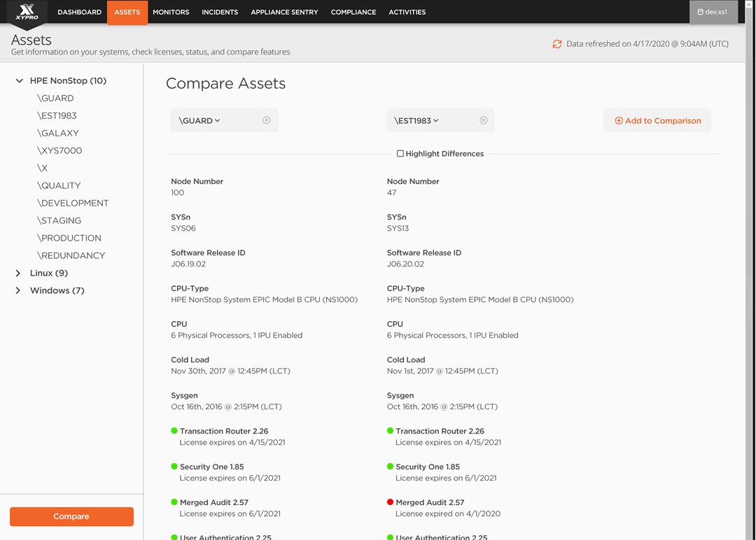The image size is (756, 540).
Task: Select \DEVELOPMENT in the asset tree
Action: click(73, 204)
